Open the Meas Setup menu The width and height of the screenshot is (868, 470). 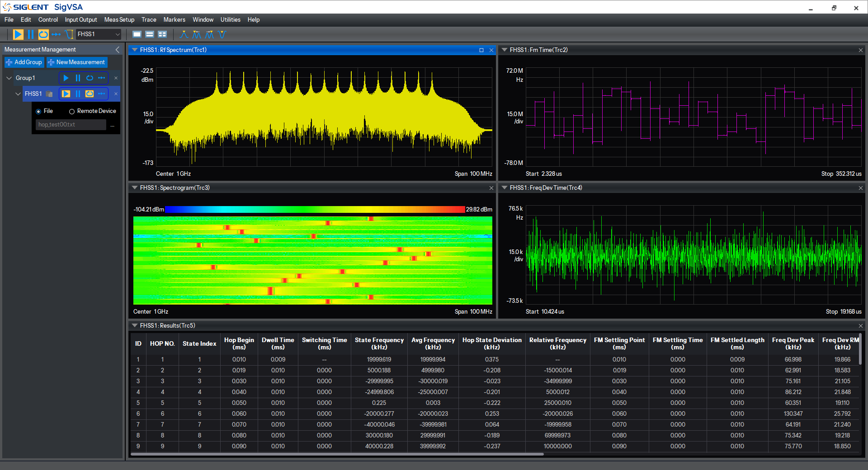(x=119, y=20)
